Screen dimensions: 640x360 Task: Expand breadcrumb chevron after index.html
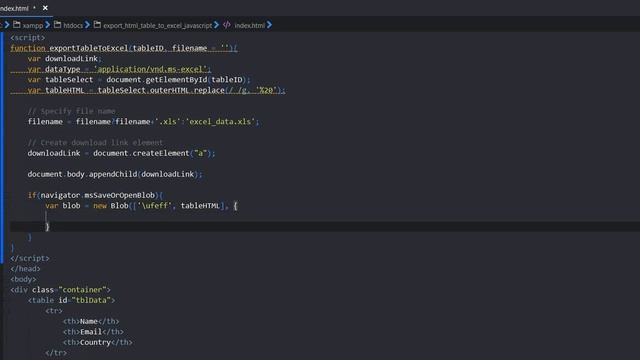269,25
